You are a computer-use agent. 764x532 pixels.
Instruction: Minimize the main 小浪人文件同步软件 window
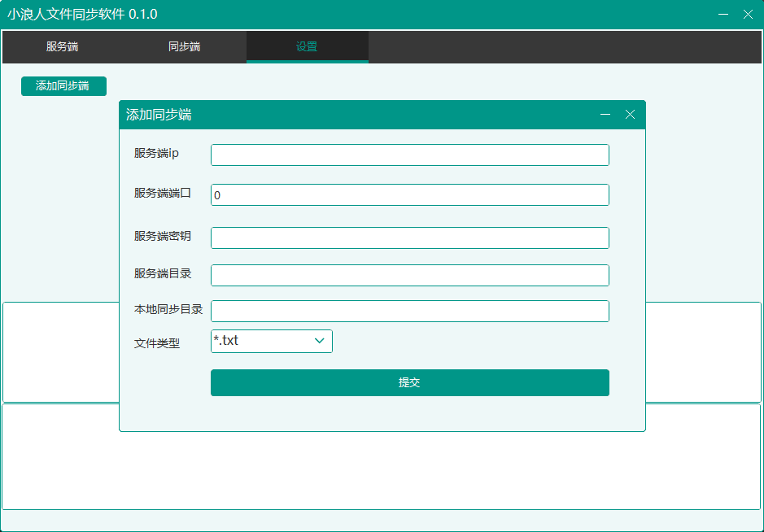(723, 15)
